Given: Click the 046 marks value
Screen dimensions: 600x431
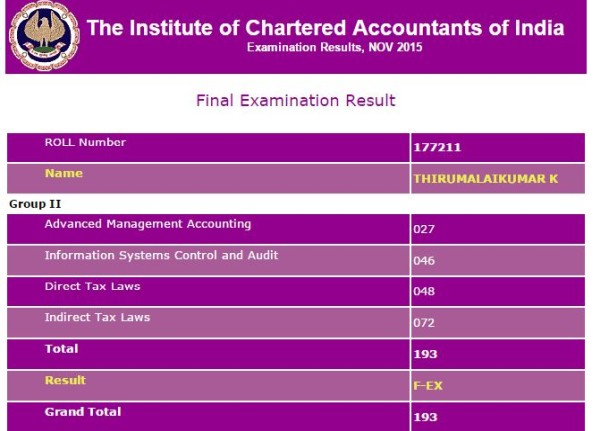Looking at the screenshot, I should pos(424,260).
